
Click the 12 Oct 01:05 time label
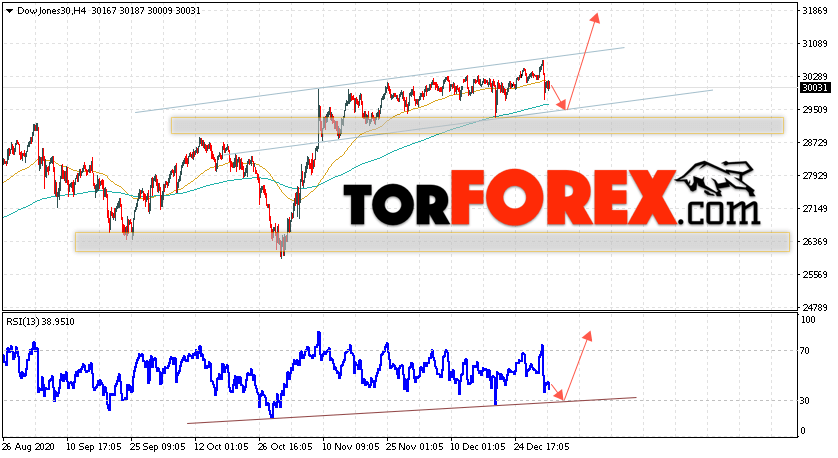pyautogui.click(x=221, y=446)
